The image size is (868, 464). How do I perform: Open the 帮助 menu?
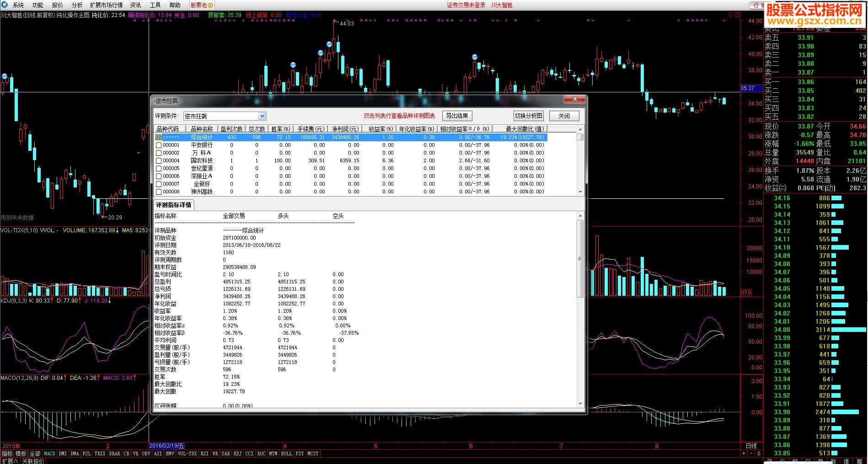coord(175,5)
